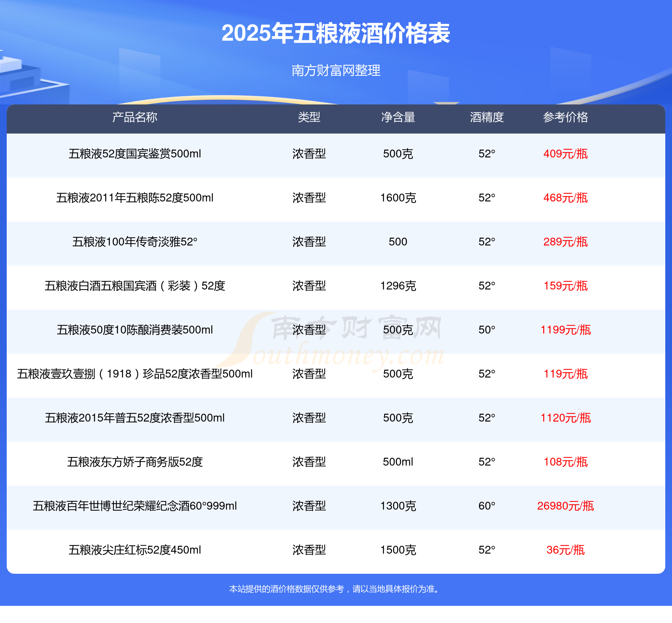The image size is (672, 623).
Task: Click the price 1120元/瓶
Action: [x=566, y=418]
